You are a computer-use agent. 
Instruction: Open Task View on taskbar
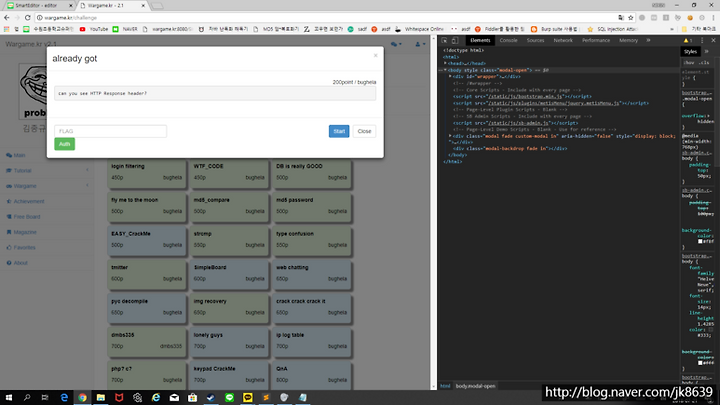pyautogui.click(x=45, y=398)
